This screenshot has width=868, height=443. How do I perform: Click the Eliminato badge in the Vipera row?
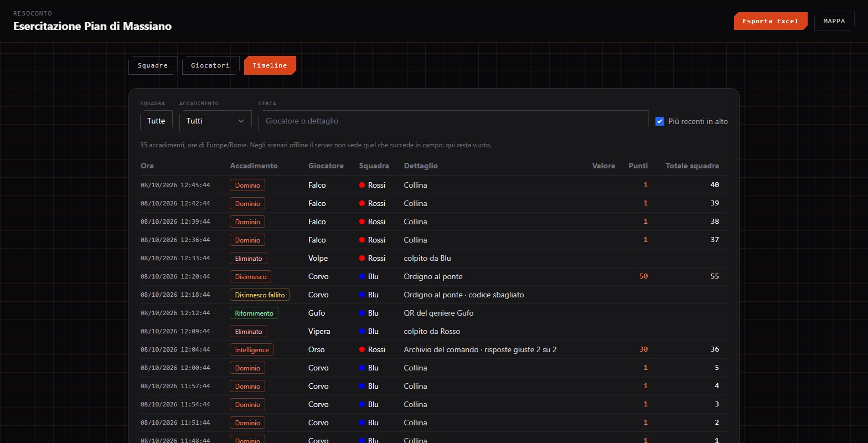249,331
